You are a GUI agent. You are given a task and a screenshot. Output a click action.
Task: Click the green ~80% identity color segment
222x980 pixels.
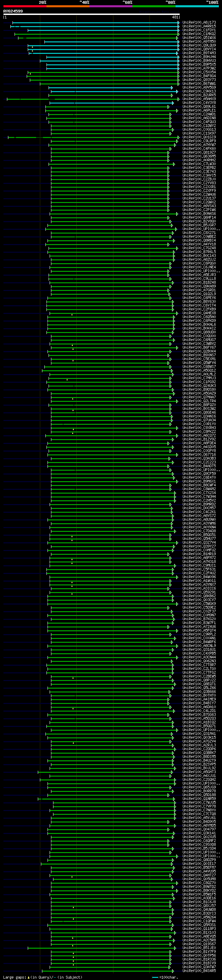pyautogui.click(x=154, y=6)
